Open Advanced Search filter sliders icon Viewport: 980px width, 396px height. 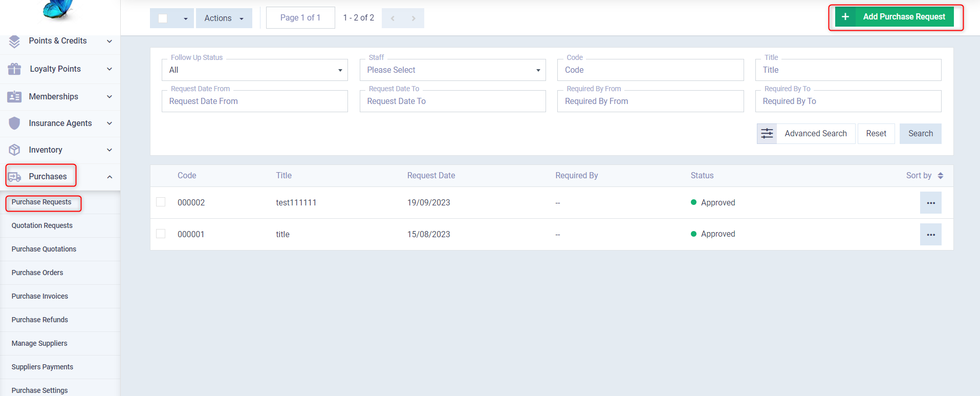767,134
